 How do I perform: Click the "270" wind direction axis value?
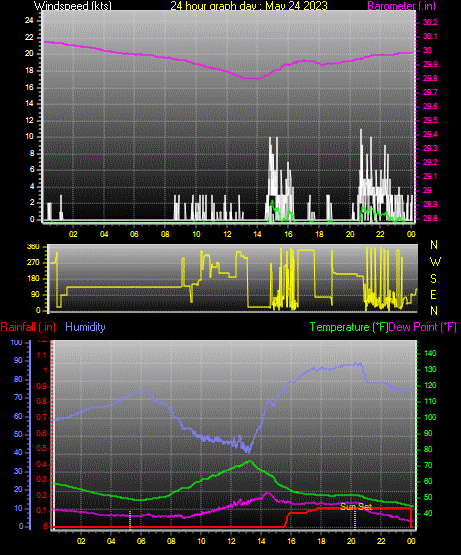(33, 263)
